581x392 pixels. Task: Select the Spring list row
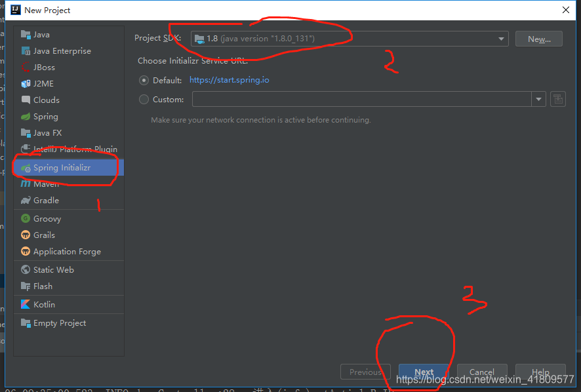point(69,116)
